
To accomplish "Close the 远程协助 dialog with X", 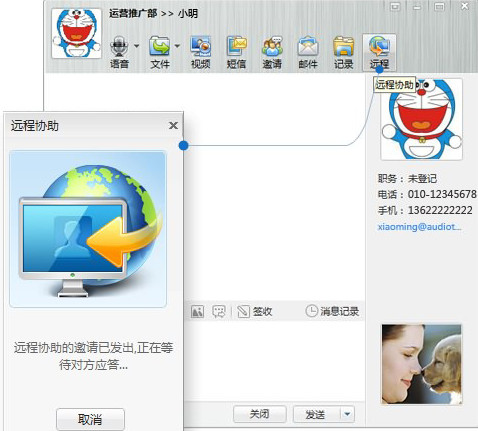I will 173,126.
